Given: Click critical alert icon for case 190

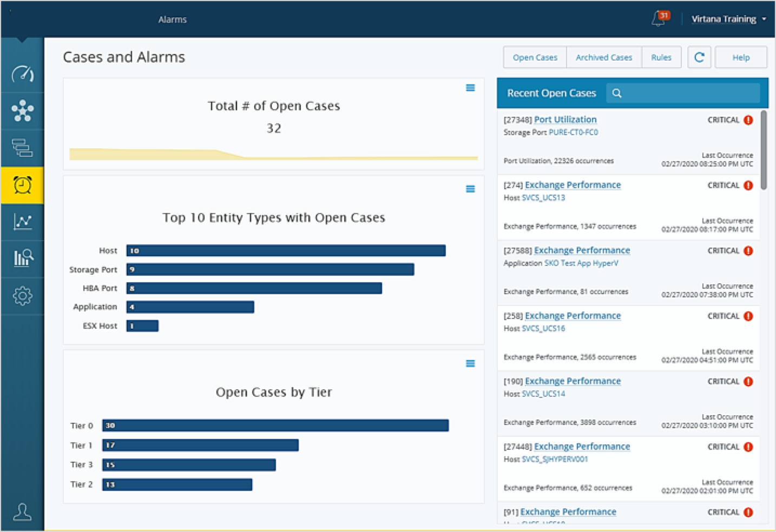Looking at the screenshot, I should (748, 382).
